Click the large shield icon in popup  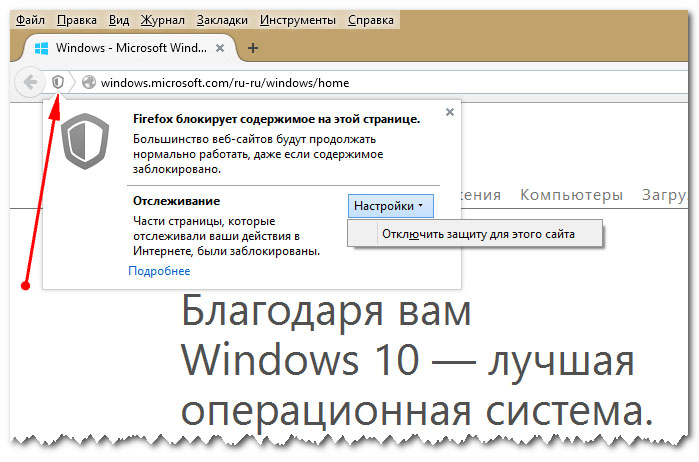(x=85, y=141)
